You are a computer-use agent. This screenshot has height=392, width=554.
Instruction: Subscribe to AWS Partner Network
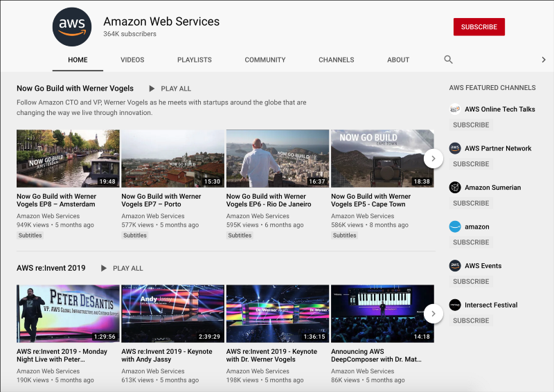471,164
